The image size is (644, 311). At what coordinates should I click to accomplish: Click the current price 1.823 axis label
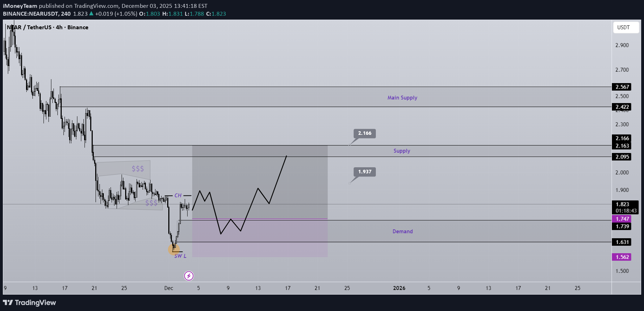622,204
